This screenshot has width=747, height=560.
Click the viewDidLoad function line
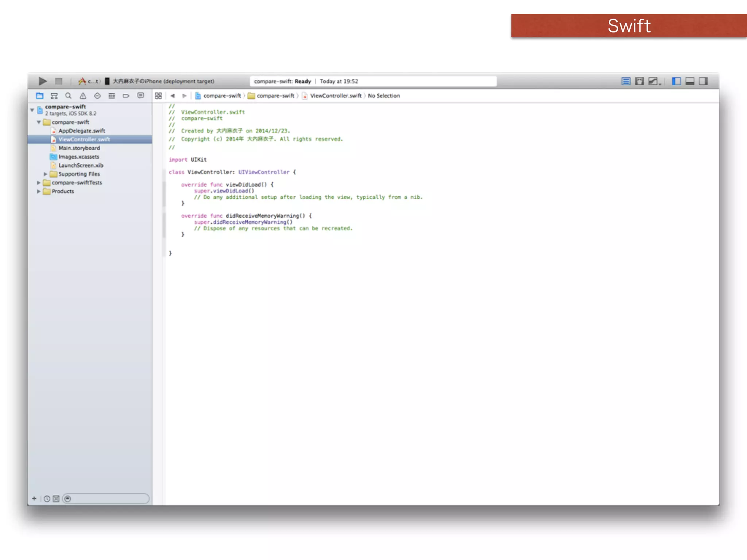227,184
